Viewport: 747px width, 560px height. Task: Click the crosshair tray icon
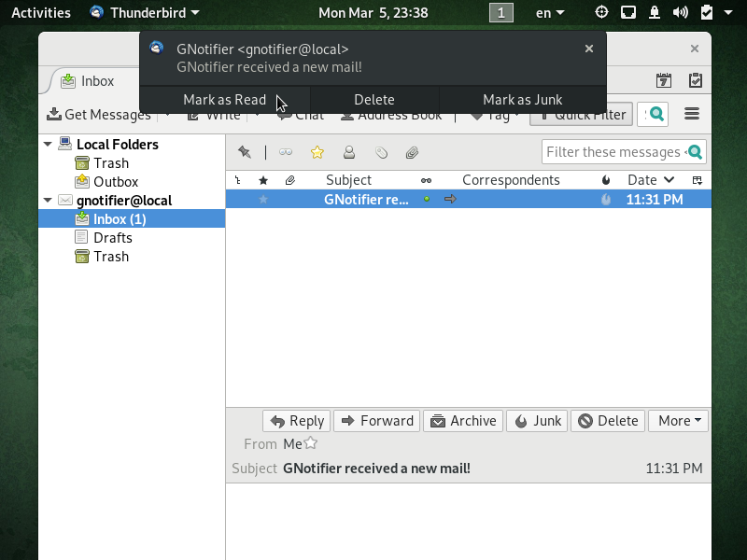click(x=601, y=12)
